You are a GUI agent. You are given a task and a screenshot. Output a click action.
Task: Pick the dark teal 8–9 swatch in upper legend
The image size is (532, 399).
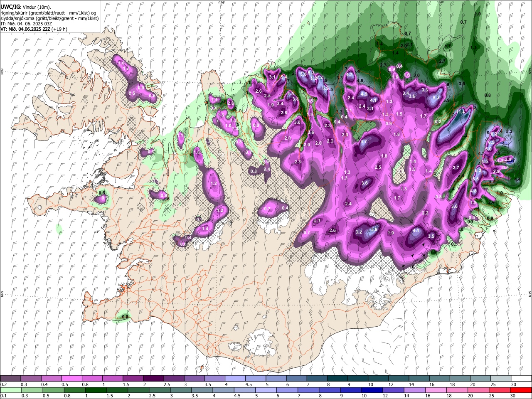tap(337, 379)
